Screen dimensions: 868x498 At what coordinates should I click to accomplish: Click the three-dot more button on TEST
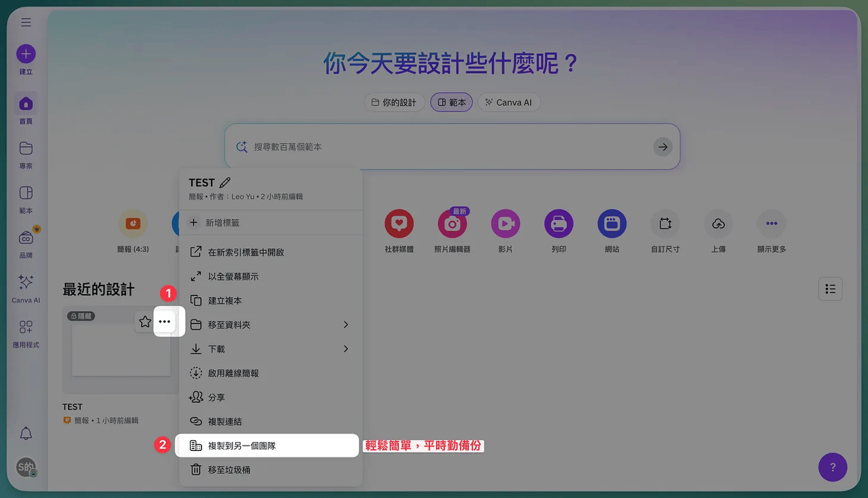pos(165,321)
